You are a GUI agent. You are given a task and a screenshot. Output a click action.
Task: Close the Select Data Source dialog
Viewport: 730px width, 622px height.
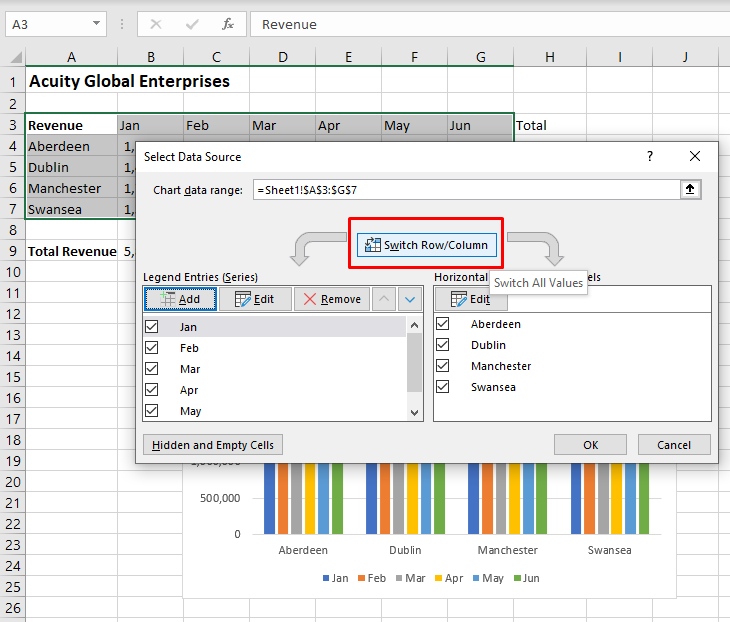tap(695, 156)
